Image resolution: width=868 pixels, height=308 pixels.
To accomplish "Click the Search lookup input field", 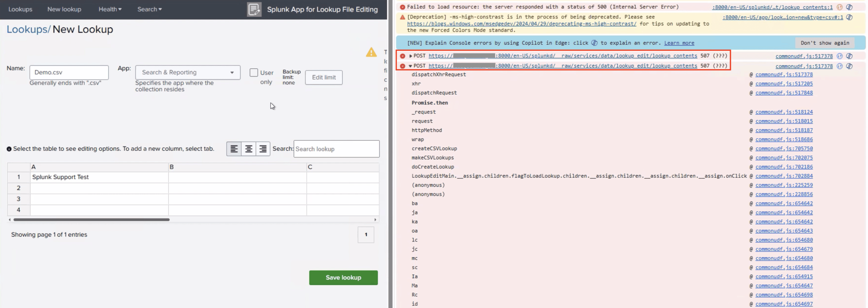I will pyautogui.click(x=336, y=149).
